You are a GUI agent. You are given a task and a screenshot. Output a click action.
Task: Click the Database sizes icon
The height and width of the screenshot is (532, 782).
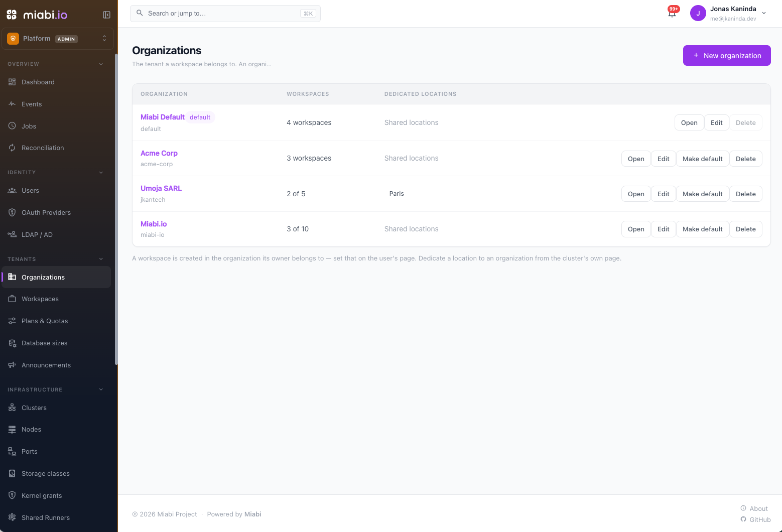[x=12, y=343]
